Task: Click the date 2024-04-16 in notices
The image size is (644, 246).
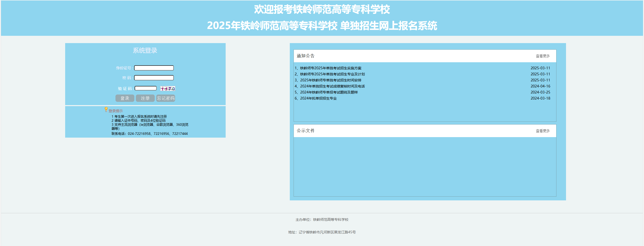Action: 540,86
